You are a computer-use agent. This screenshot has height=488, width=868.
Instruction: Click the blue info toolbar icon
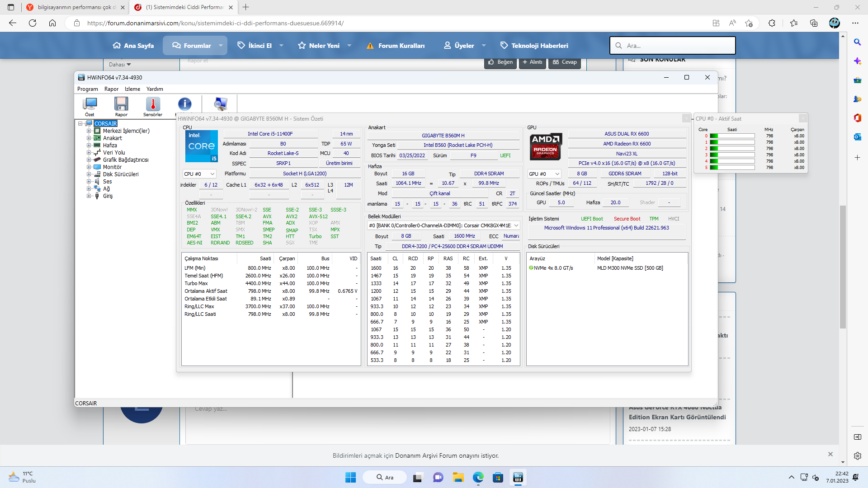184,104
